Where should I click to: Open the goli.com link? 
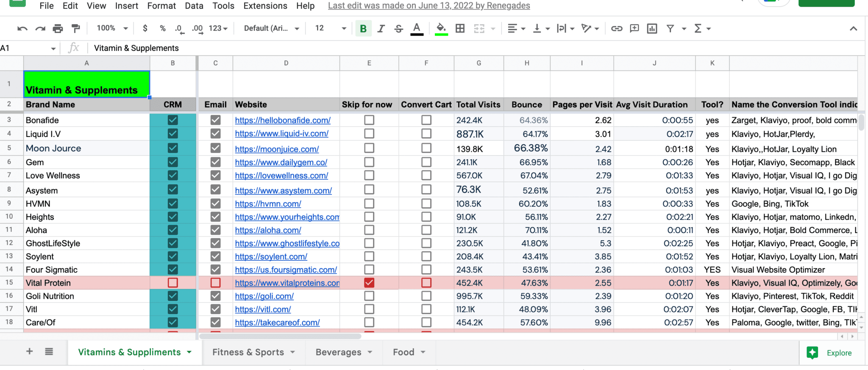click(x=264, y=296)
